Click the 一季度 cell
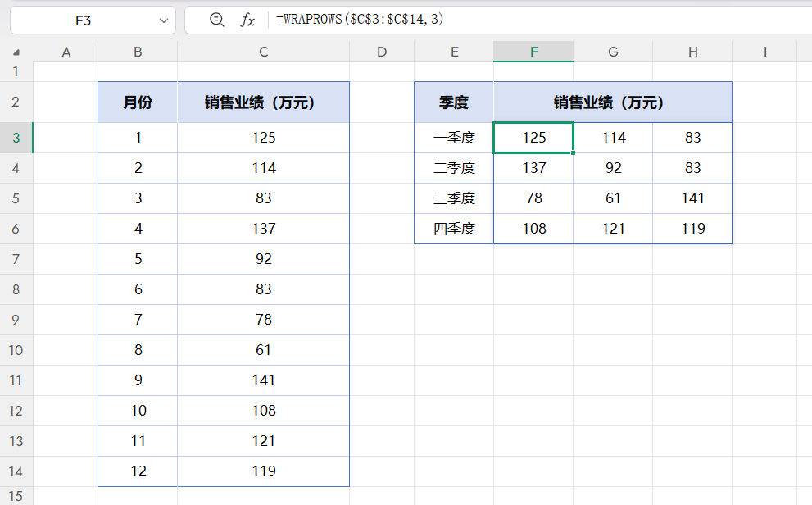This screenshot has width=812, height=505. click(454, 138)
